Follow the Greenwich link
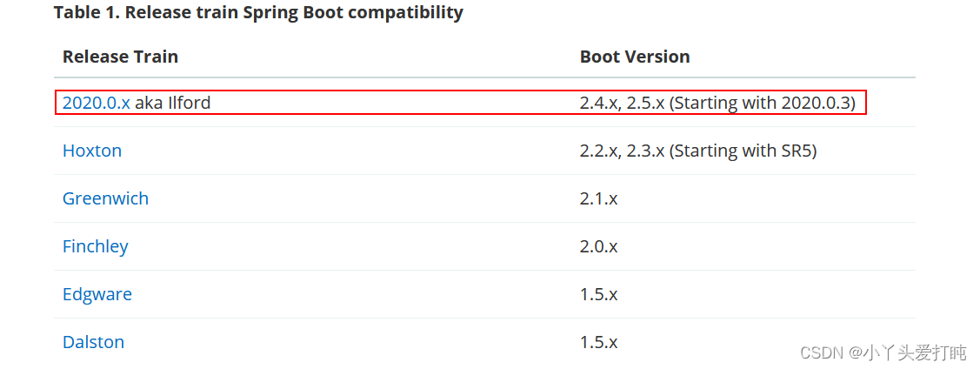Image resolution: width=980 pixels, height=369 pixels. pyautogui.click(x=105, y=198)
